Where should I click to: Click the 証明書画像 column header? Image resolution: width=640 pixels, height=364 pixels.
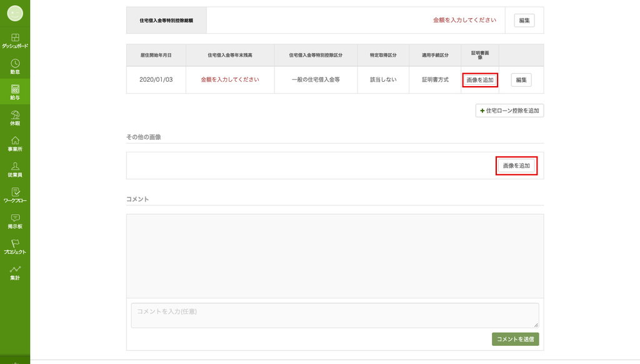point(480,55)
